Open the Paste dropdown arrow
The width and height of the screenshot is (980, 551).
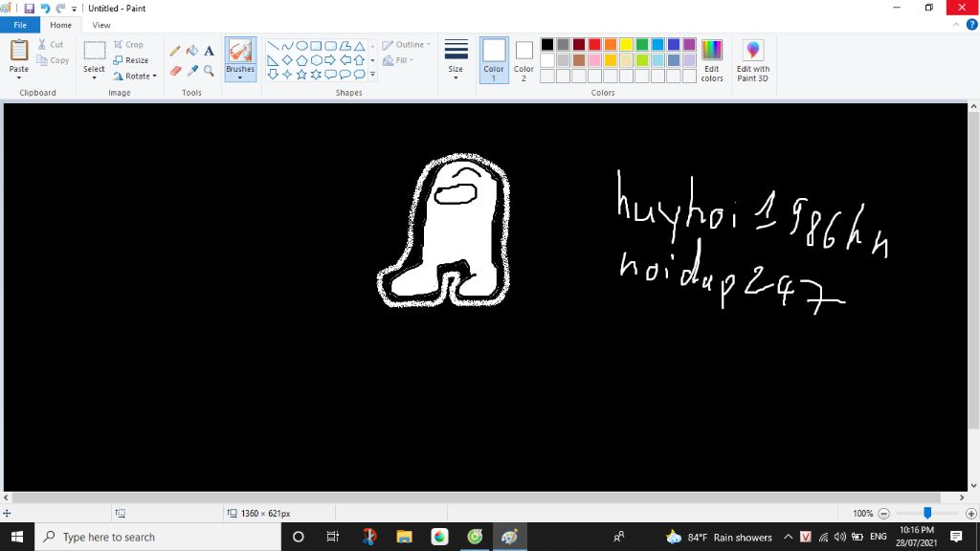(19, 77)
